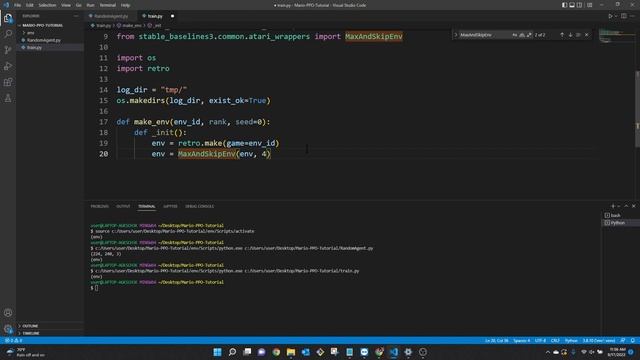Toggle Use Regular Expression in find widget

529,35
